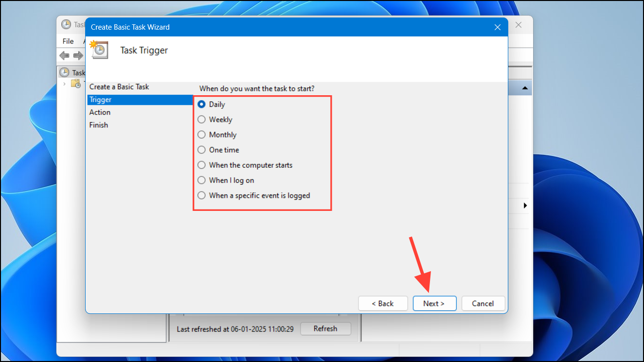This screenshot has width=644, height=362.
Task: Enable the Monthly trigger option
Action: click(x=201, y=135)
